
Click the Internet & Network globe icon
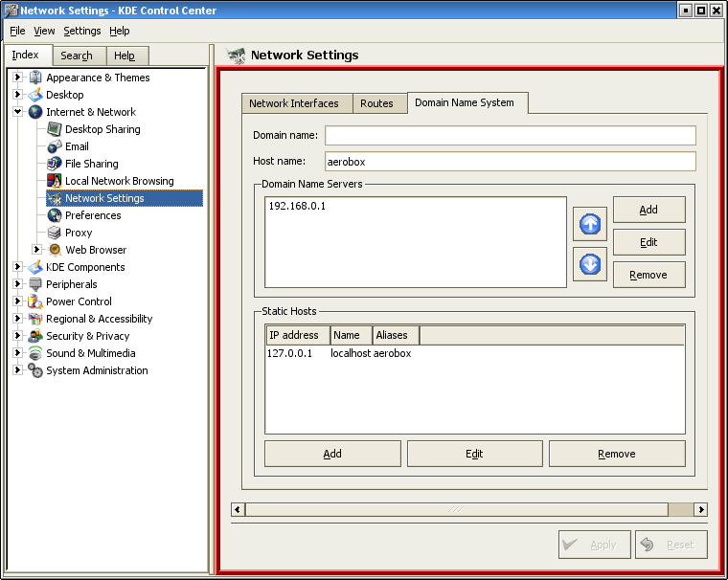35,112
